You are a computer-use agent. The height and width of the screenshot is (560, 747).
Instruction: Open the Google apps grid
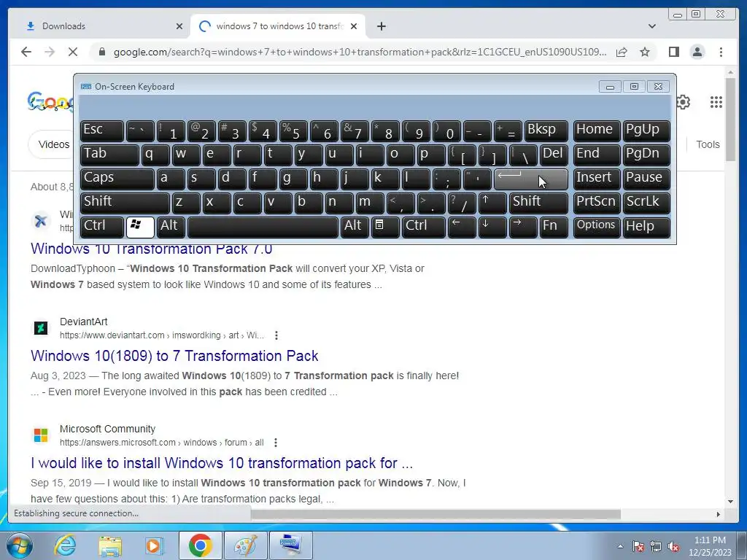716,102
